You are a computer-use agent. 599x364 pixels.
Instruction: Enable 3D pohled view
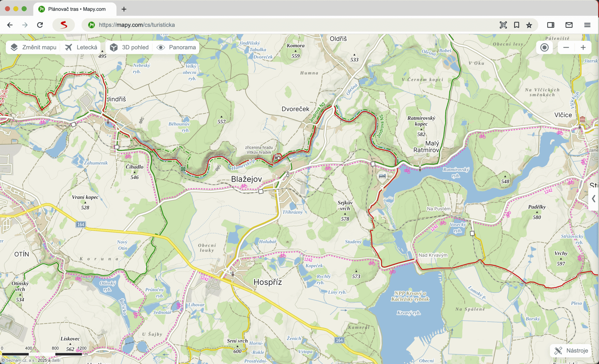(130, 47)
